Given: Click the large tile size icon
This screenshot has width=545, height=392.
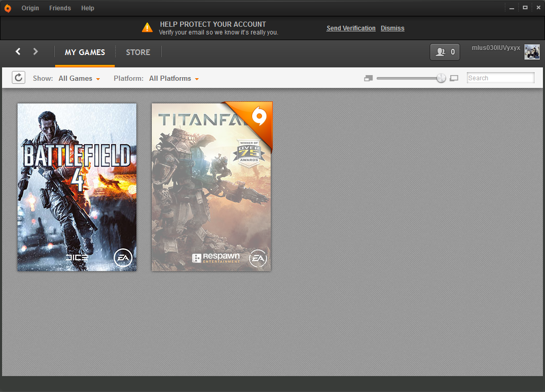Looking at the screenshot, I should click(454, 79).
